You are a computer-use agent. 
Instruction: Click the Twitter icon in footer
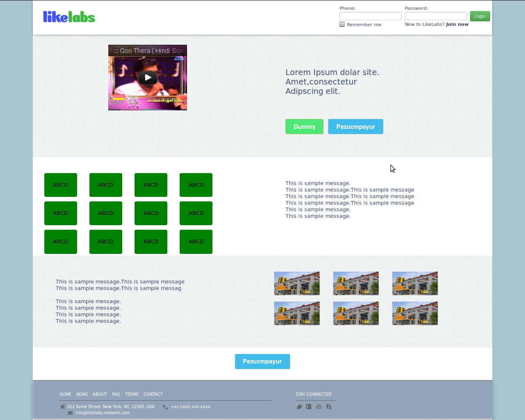click(x=299, y=407)
